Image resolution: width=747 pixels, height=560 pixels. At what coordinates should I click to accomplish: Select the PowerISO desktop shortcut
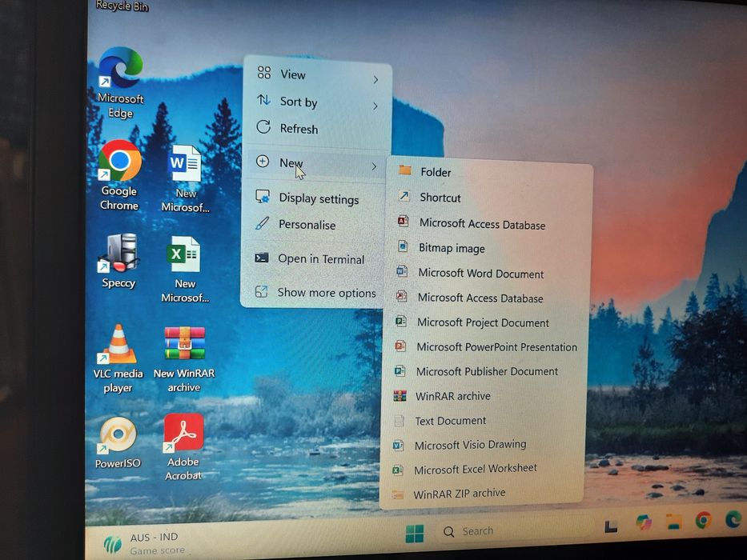click(x=118, y=442)
